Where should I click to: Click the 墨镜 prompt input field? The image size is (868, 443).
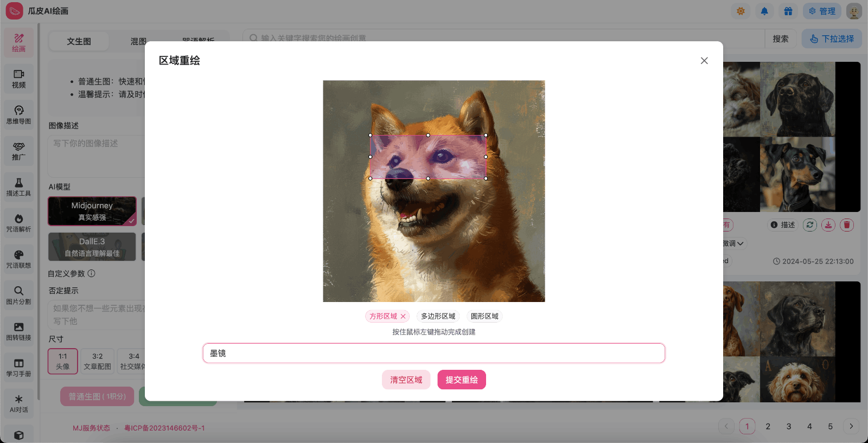434,353
